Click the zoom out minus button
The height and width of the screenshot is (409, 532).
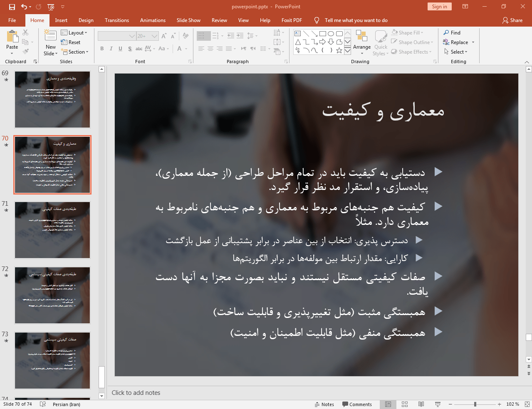point(450,404)
